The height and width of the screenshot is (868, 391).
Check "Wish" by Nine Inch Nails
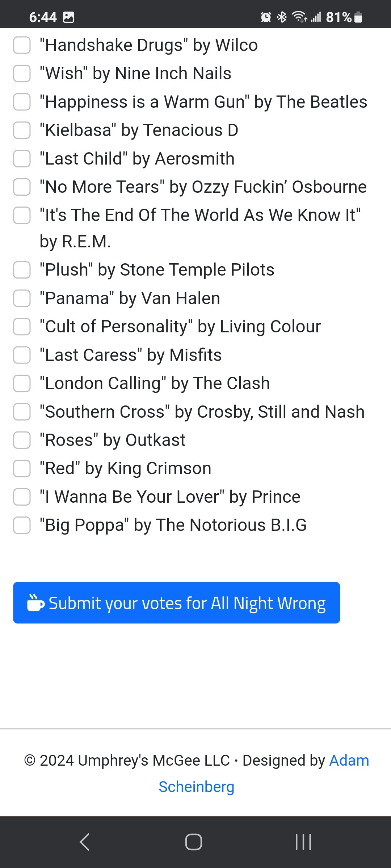coord(22,73)
